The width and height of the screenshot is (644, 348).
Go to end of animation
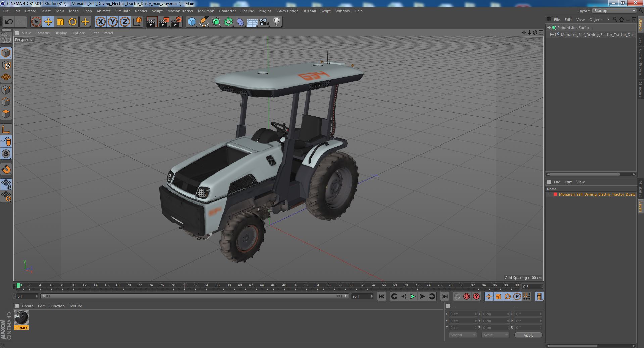pyautogui.click(x=444, y=296)
